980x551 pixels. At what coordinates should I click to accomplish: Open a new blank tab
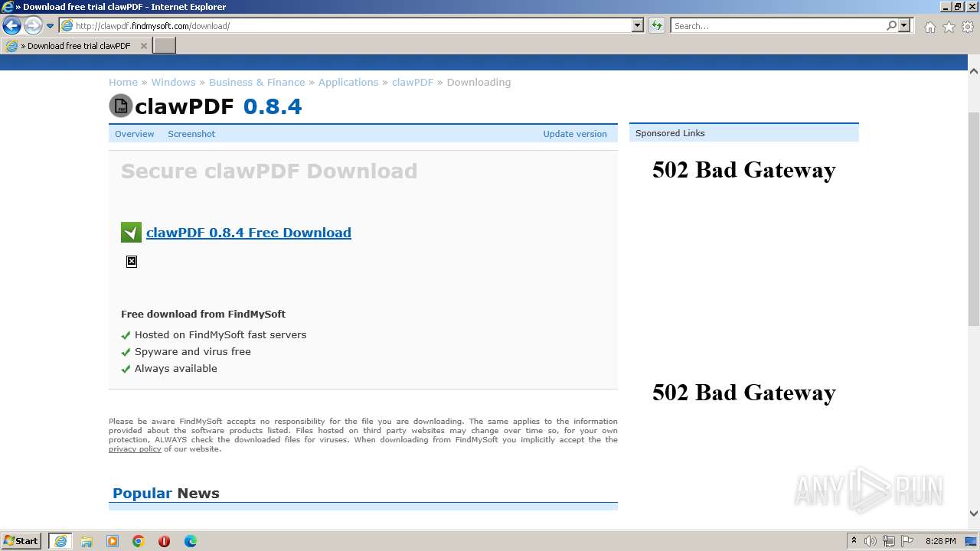tap(165, 46)
